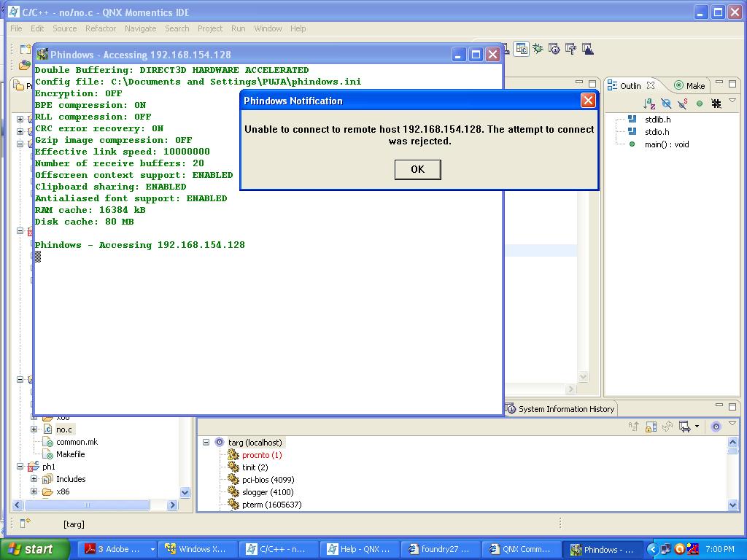This screenshot has height=560, width=747.
Task: Open the Refactor menu
Action: click(100, 28)
